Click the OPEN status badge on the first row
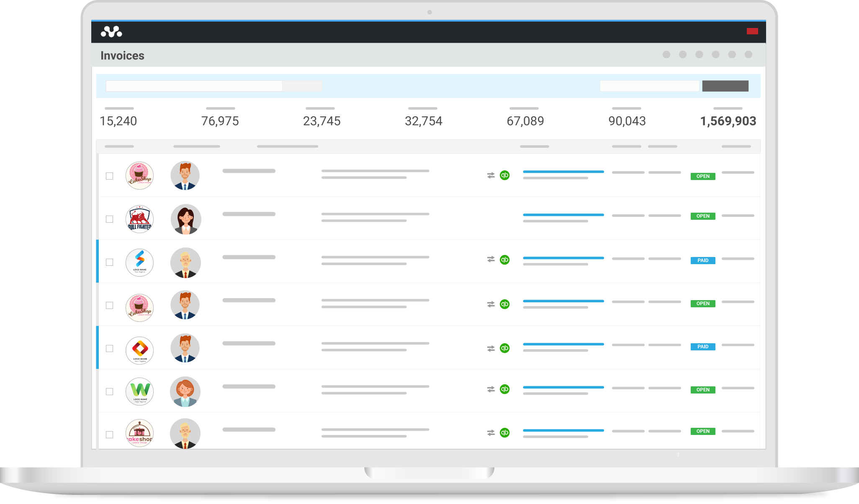The height and width of the screenshot is (504, 859). [x=702, y=176]
